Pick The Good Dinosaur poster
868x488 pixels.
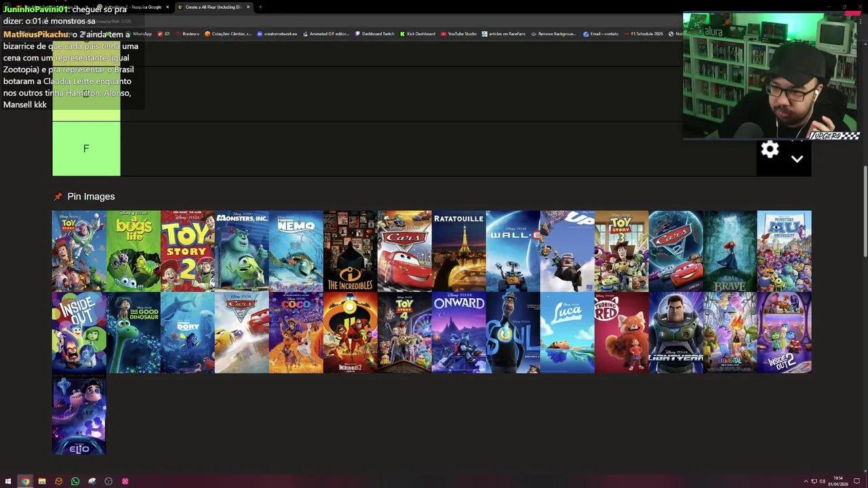(x=134, y=333)
